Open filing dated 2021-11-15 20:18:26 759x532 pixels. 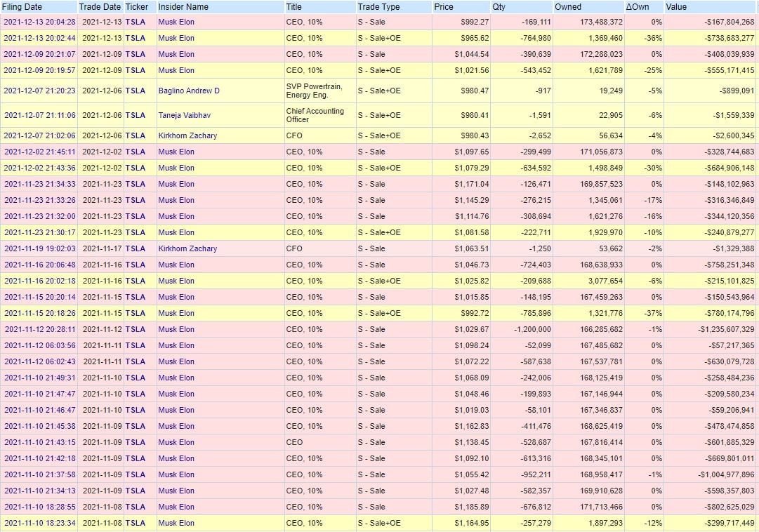tap(40, 313)
